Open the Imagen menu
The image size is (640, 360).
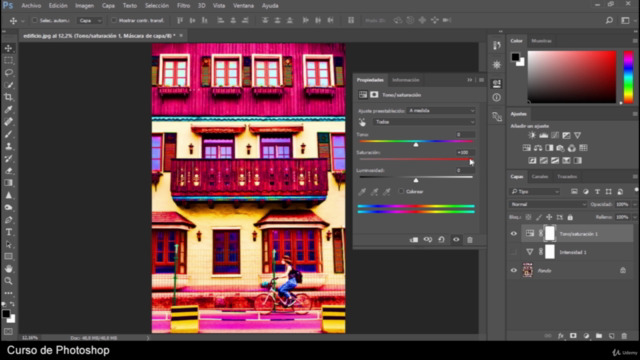click(x=84, y=6)
